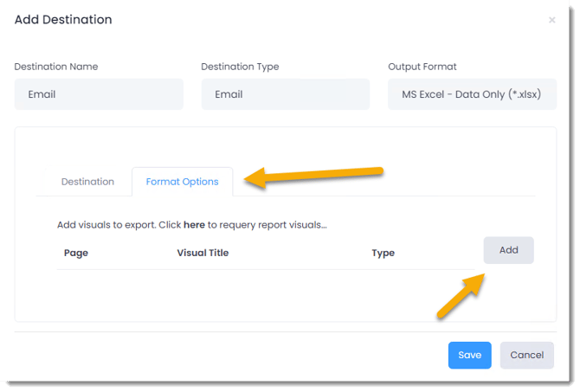Screen dimensions: 580x392
Task: Click the Type column header
Action: point(383,253)
